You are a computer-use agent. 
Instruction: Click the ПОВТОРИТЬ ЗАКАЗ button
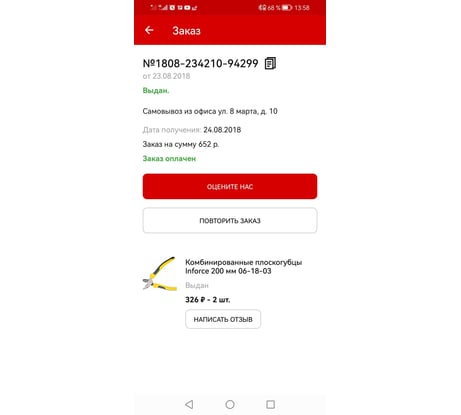(x=230, y=220)
